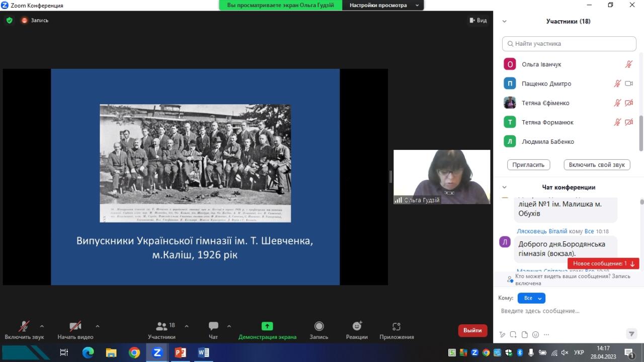Click camera-off icon for Тетяна Єфіменко
This screenshot has height=362, width=644.
629,103
